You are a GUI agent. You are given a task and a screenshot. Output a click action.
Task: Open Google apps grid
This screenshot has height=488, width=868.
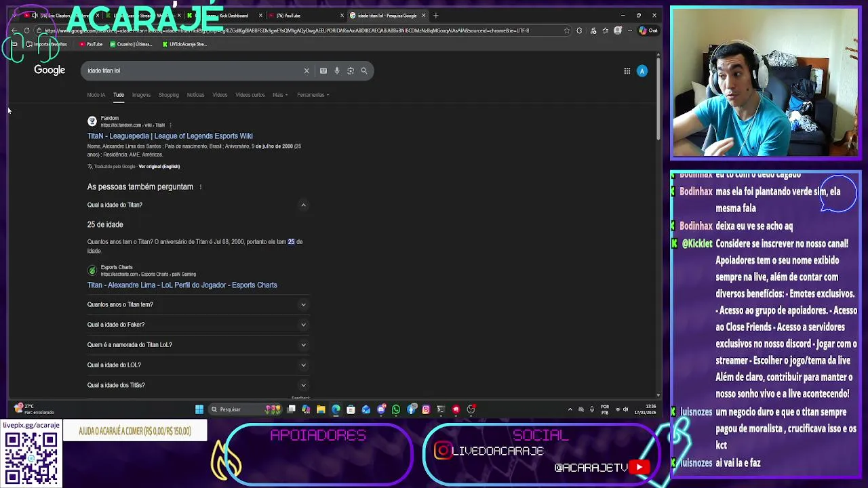click(627, 70)
